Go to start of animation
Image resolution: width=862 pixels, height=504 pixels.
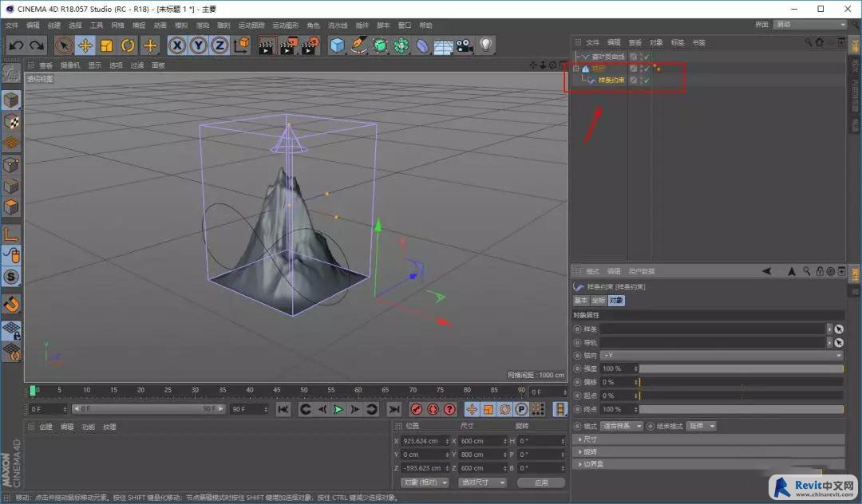(x=283, y=409)
